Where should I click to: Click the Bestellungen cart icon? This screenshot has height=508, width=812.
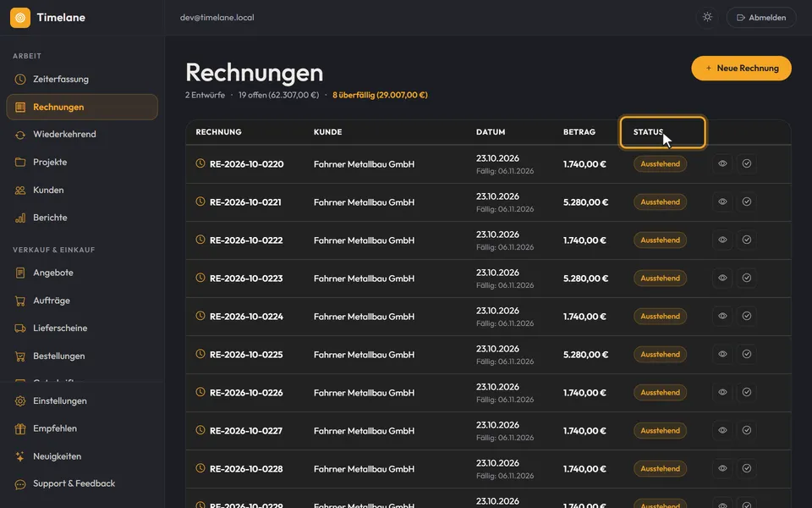pyautogui.click(x=20, y=356)
